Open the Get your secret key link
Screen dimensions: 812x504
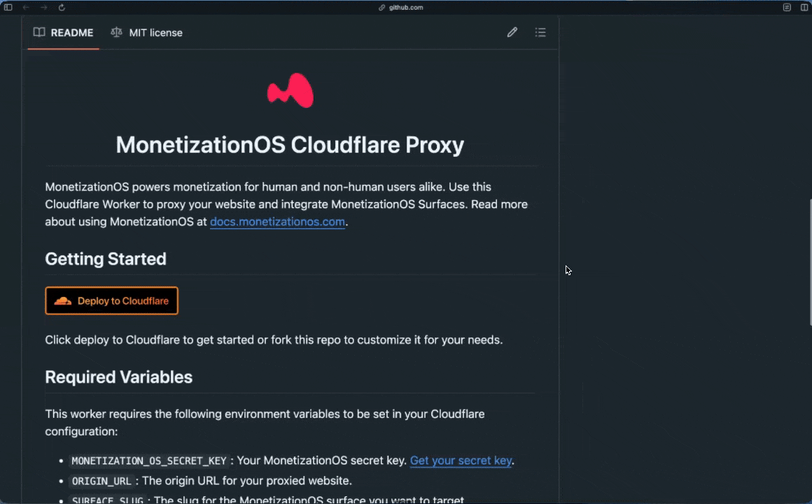click(461, 461)
